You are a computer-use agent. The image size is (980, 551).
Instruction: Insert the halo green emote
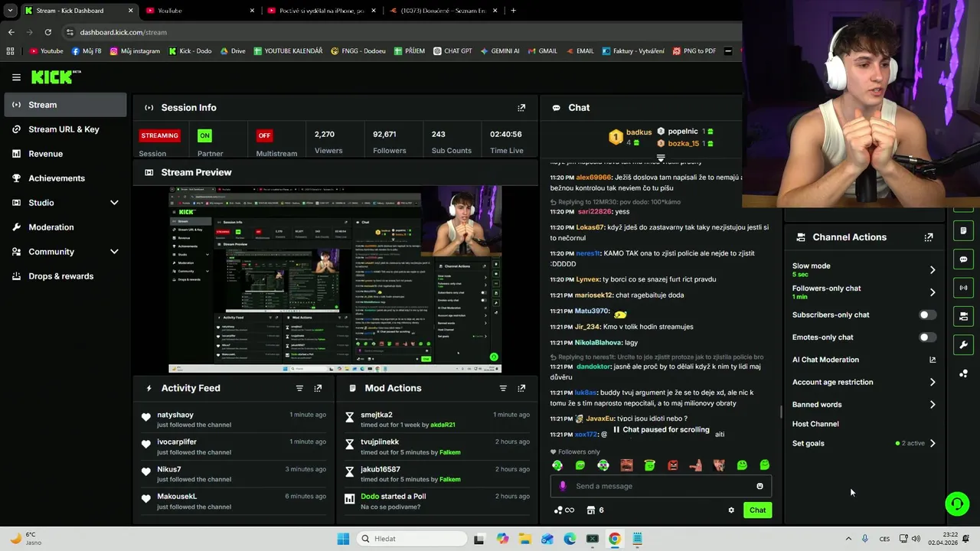coord(649,465)
